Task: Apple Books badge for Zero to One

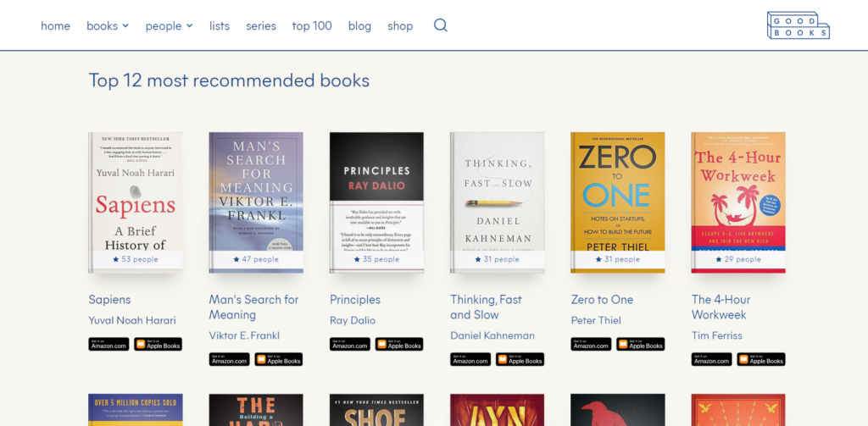Action: point(641,344)
